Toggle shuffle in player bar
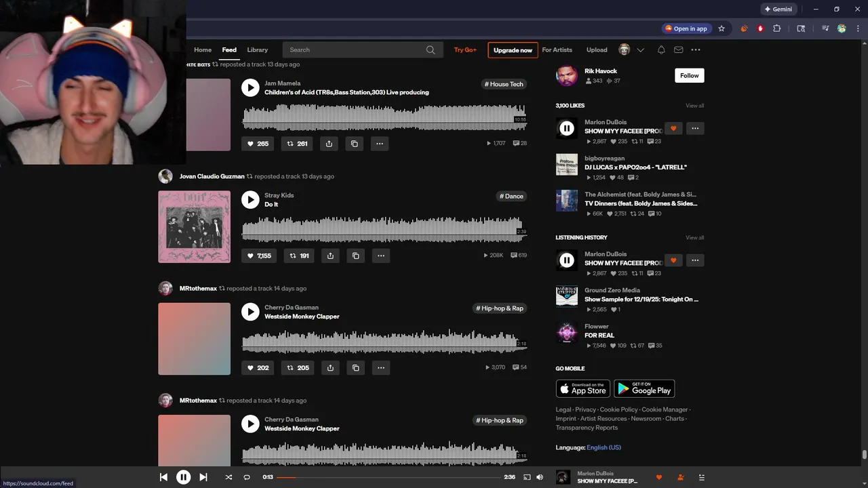The width and height of the screenshot is (868, 488). (229, 477)
